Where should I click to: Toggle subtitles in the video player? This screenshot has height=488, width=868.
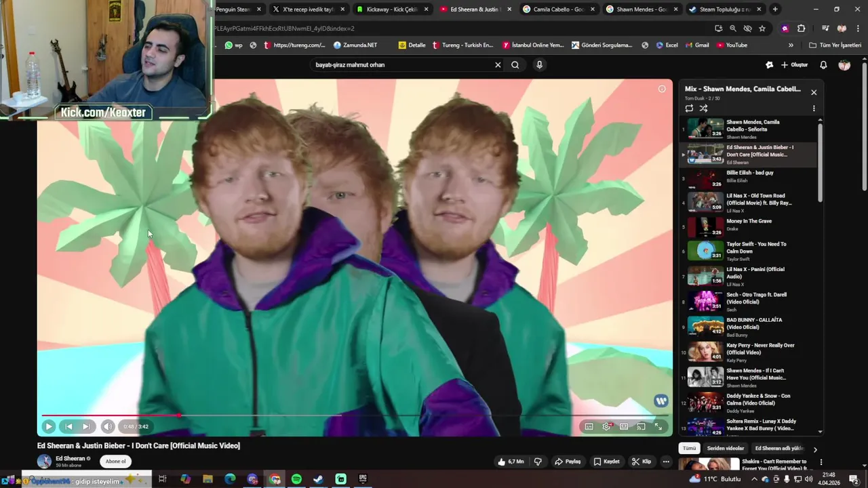point(589,426)
